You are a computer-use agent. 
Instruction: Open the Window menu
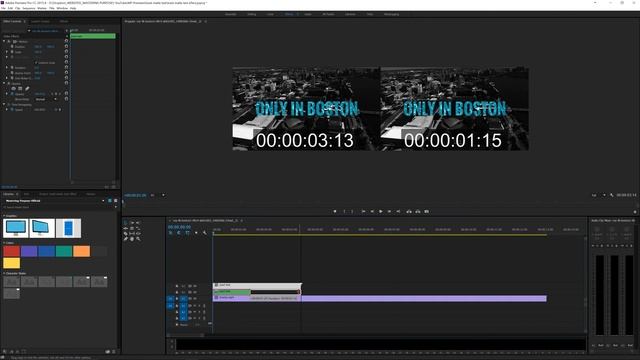62,8
